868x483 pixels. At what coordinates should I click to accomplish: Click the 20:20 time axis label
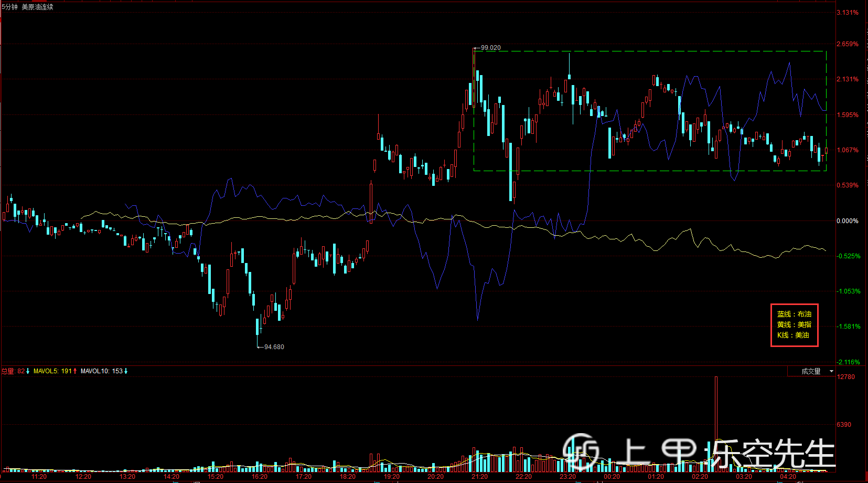pyautogui.click(x=435, y=477)
